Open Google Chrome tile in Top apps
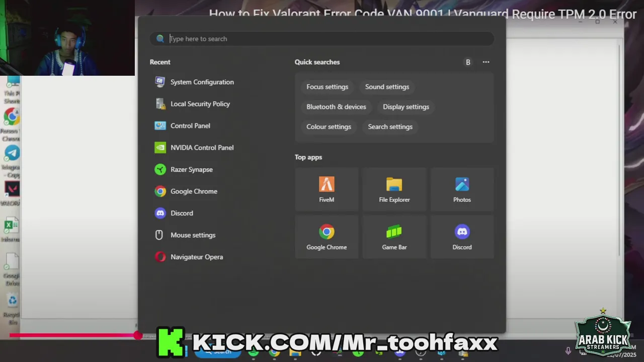This screenshot has height=362, width=644. [327, 237]
